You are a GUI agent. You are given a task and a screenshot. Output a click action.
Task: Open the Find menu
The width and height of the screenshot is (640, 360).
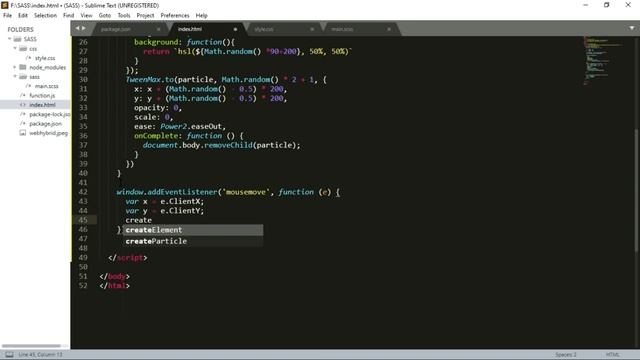[69, 16]
